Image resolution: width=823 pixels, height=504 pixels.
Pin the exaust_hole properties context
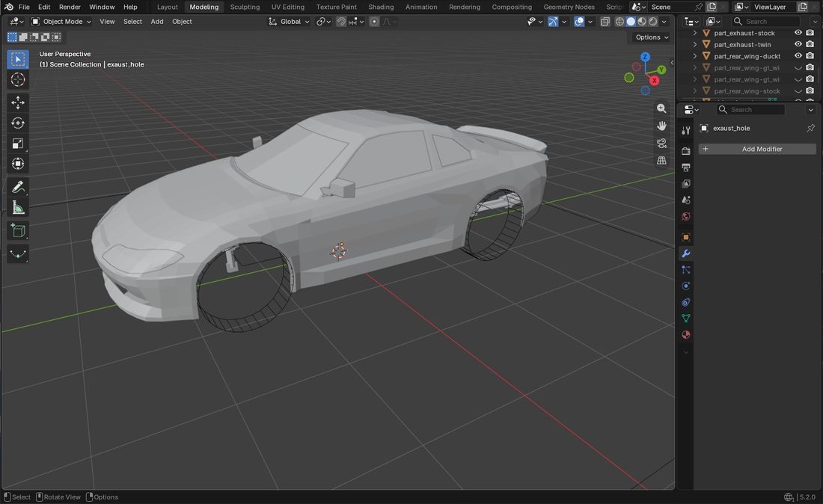(x=810, y=128)
